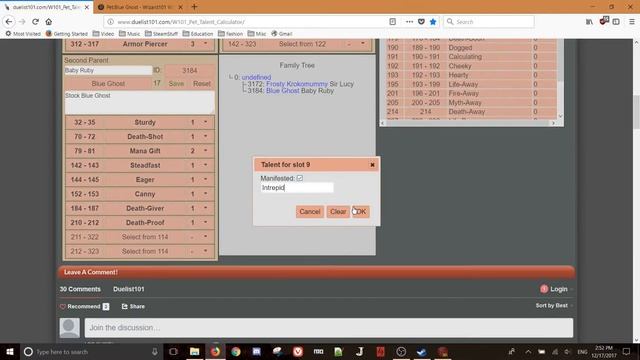Recommend this discussion
The width and height of the screenshot is (640, 360).
84,306
